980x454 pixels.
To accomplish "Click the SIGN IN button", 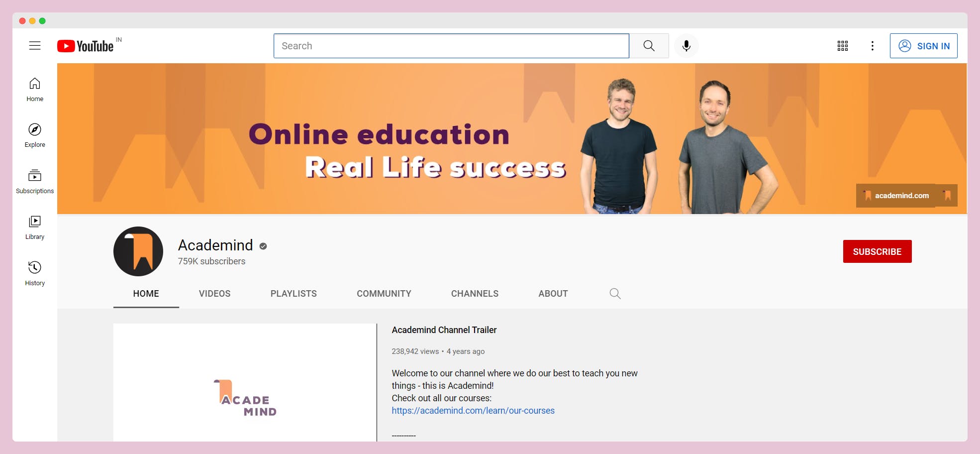I will pyautogui.click(x=924, y=46).
